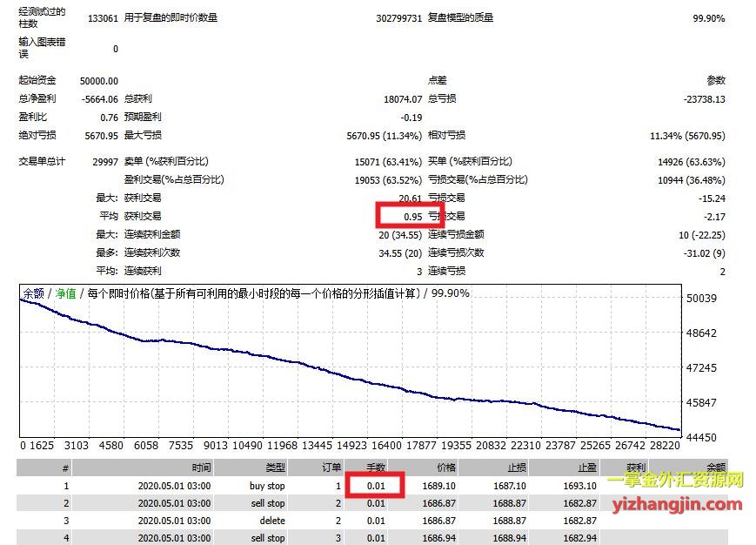Viewport: 756px width, 545px height.
Task: Select the buy stop entry in row 1
Action: click(266, 486)
